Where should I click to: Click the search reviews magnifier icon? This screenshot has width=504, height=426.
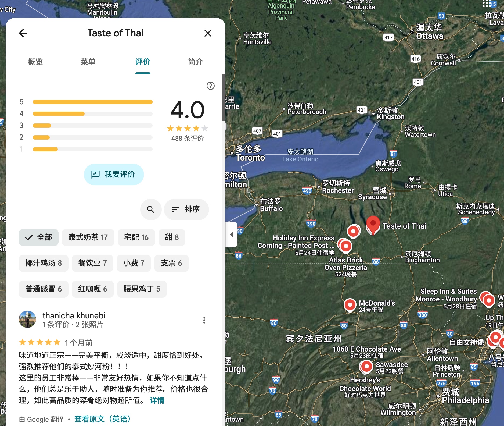(x=151, y=209)
